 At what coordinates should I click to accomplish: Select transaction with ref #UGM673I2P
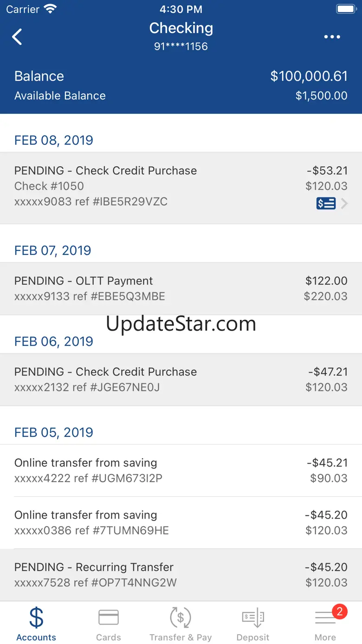(x=181, y=470)
